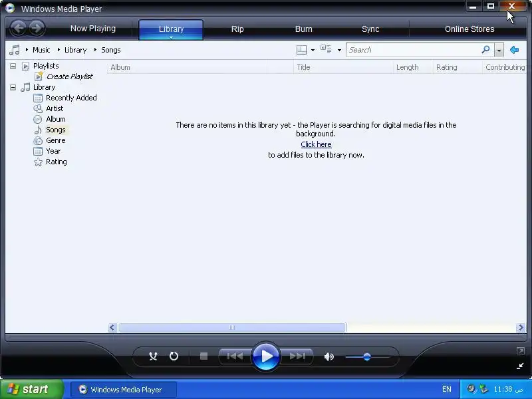This screenshot has width=532, height=399.
Task: Switch to the Now Playing tab
Action: 93,29
